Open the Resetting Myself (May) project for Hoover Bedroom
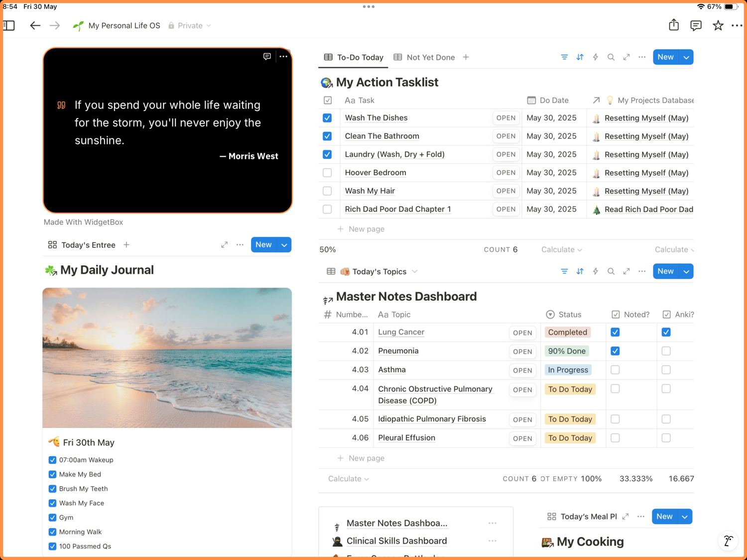Screen dimensions: 747x560 point(646,173)
